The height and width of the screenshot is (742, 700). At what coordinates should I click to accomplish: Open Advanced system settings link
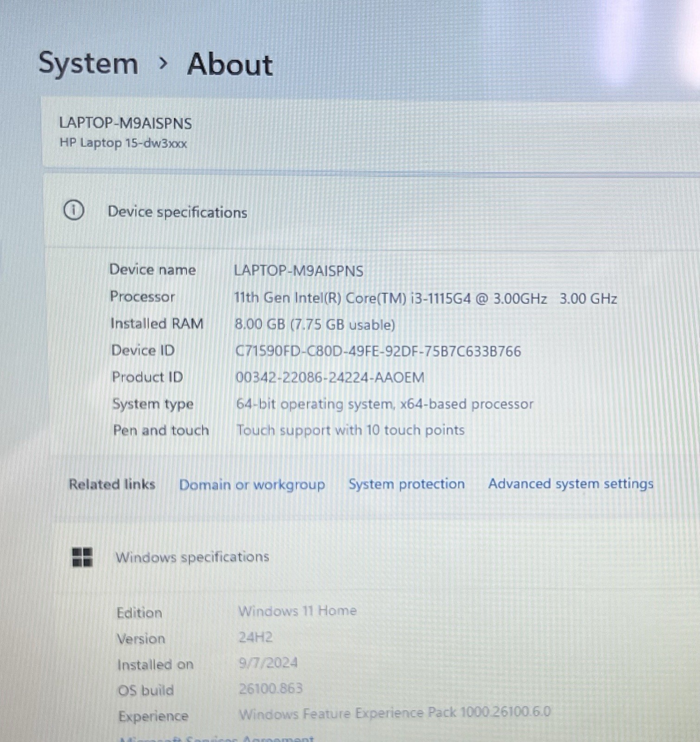[571, 483]
